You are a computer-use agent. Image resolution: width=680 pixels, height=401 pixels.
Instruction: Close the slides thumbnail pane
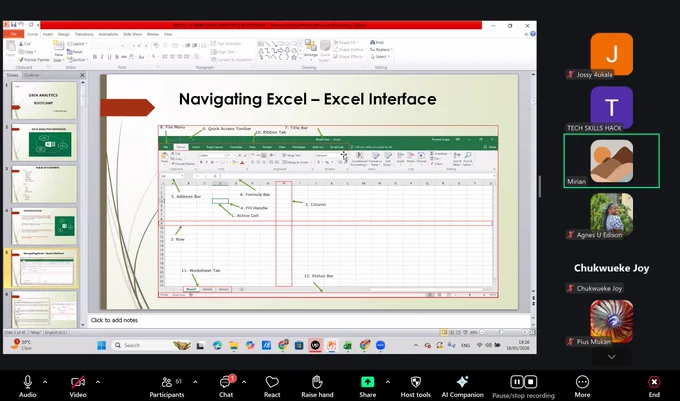(82, 75)
